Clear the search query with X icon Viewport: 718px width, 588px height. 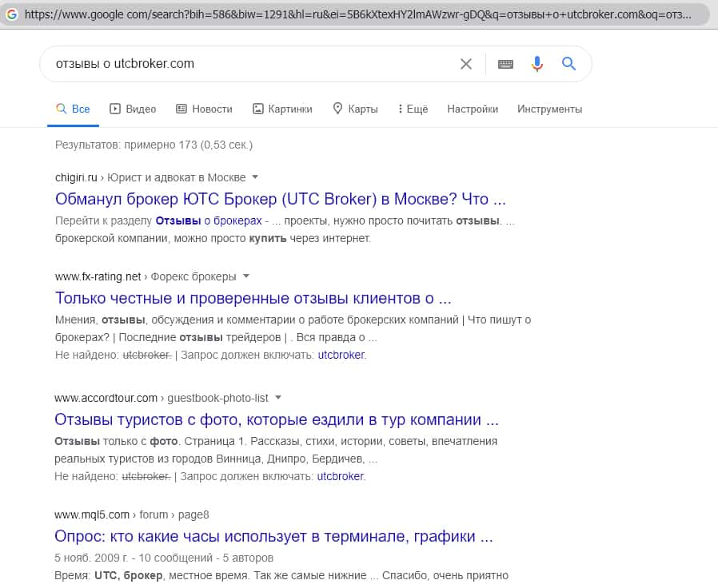coord(465,64)
